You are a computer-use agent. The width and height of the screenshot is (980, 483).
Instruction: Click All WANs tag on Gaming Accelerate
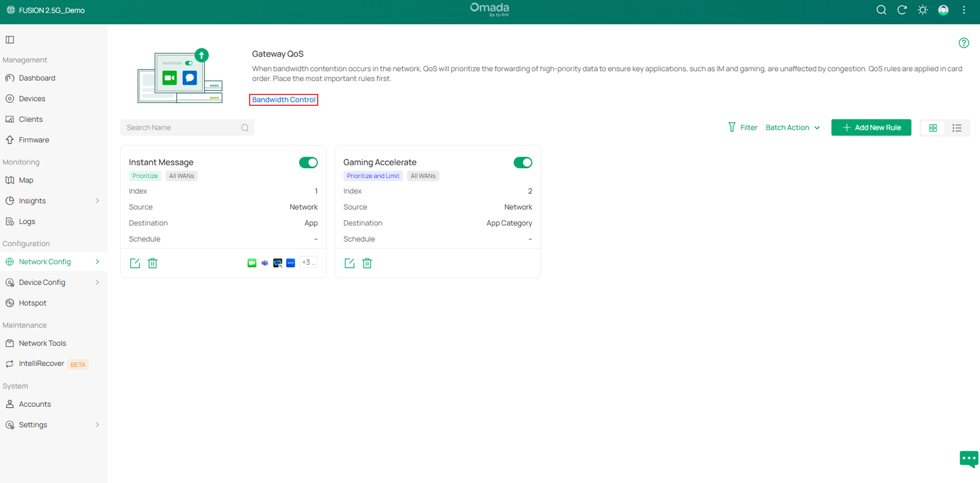[423, 175]
